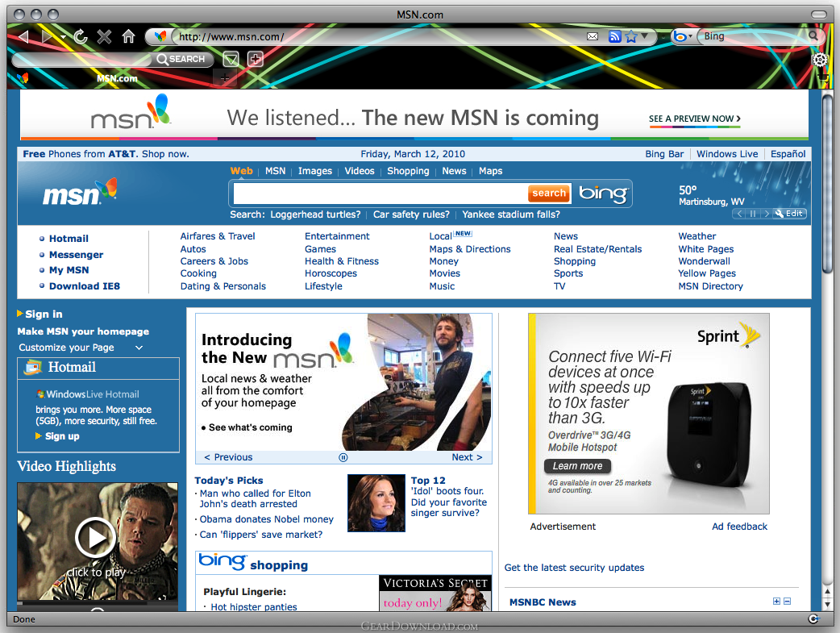Screen dimensions: 840x633
Task: Select the Shopping search tab
Action: pyautogui.click(x=408, y=171)
